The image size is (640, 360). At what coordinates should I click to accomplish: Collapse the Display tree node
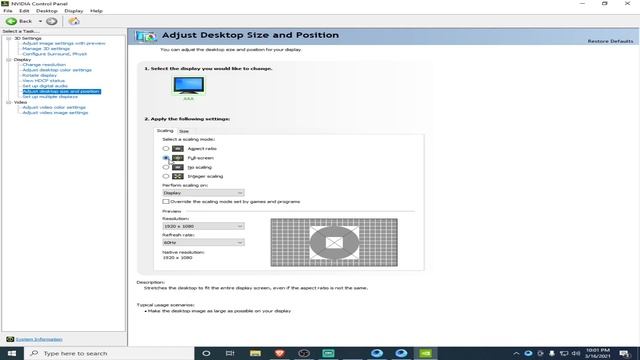coord(9,60)
